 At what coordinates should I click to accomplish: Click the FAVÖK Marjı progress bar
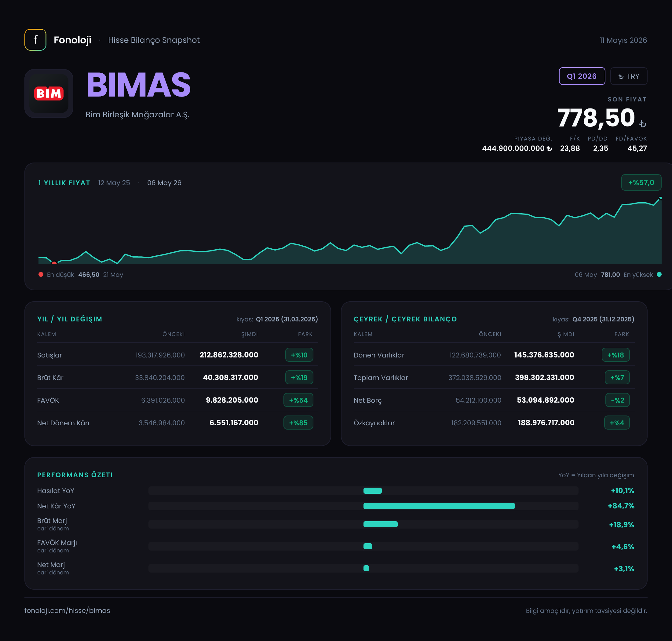click(363, 546)
